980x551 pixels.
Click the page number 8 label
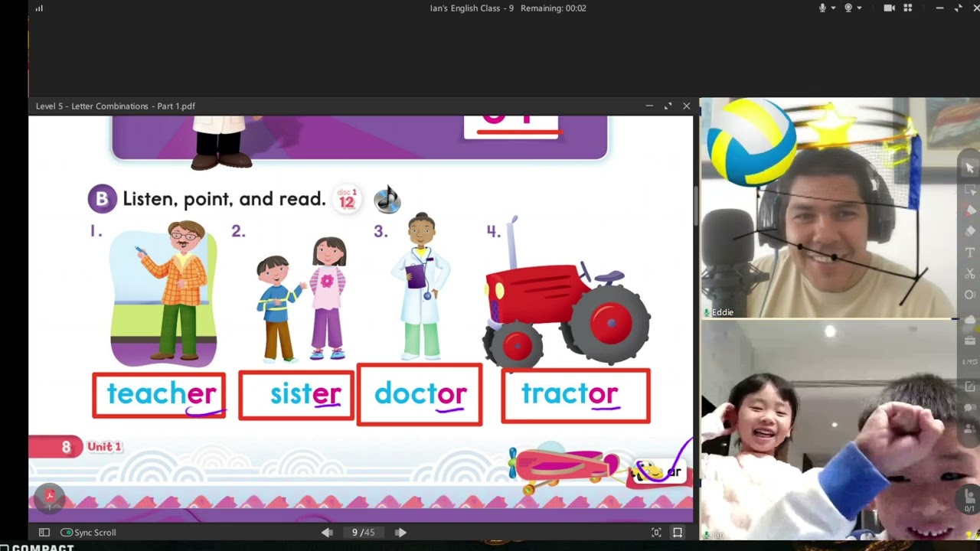point(66,447)
